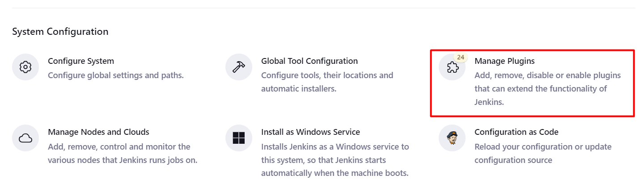644x196 pixels.
Task: Click the Manage Nodes cloud icon
Action: point(25,138)
